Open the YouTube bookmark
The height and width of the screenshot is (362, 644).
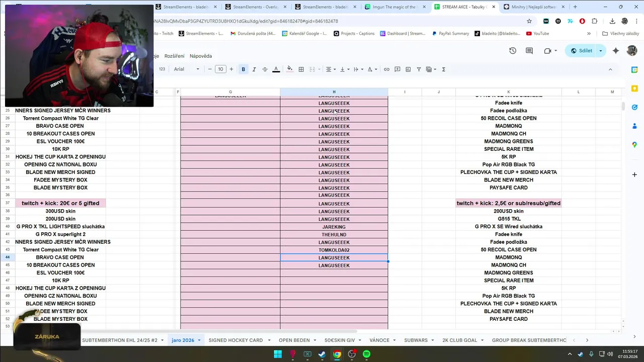[x=537, y=33]
